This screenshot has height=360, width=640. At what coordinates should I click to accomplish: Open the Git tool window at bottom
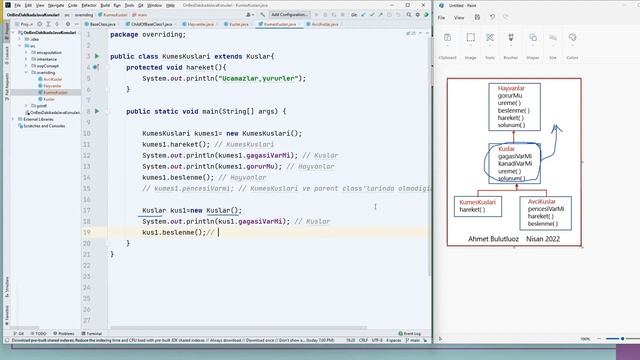point(19,333)
